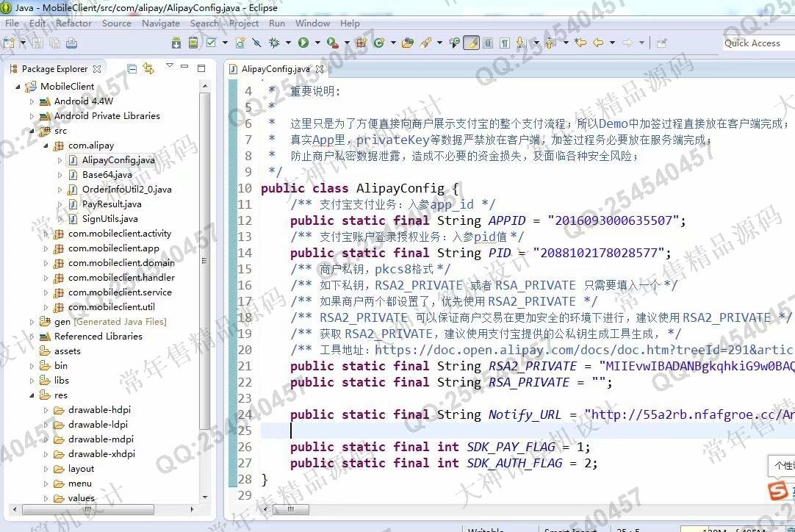Close the Package Explorer view tab

pyautogui.click(x=97, y=69)
